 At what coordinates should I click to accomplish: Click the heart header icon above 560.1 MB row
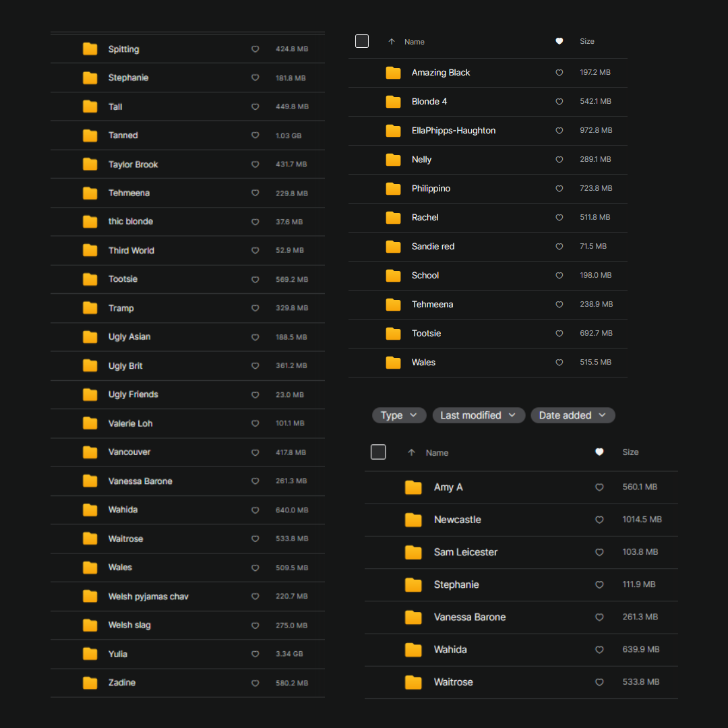coord(599,452)
